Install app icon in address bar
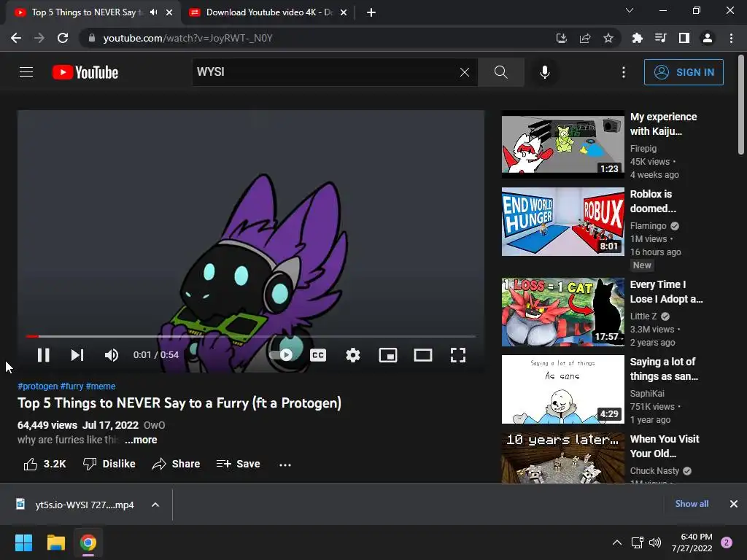 point(562,38)
